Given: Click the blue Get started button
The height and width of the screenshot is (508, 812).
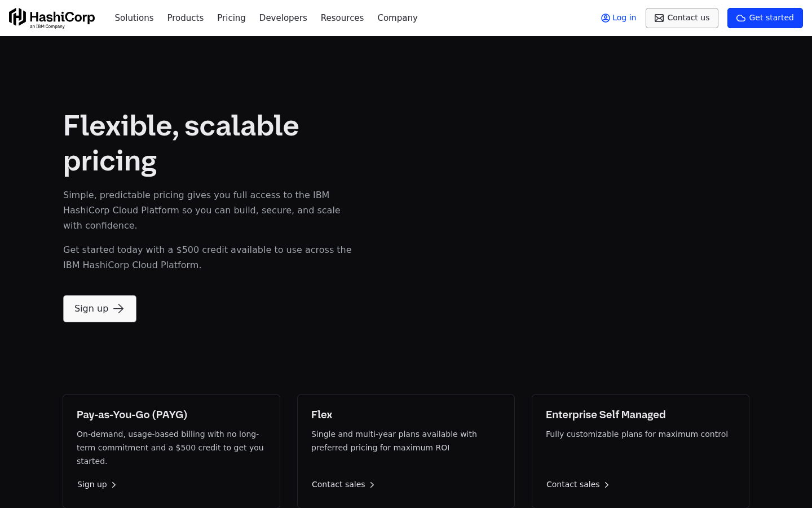Looking at the screenshot, I should coord(765,18).
